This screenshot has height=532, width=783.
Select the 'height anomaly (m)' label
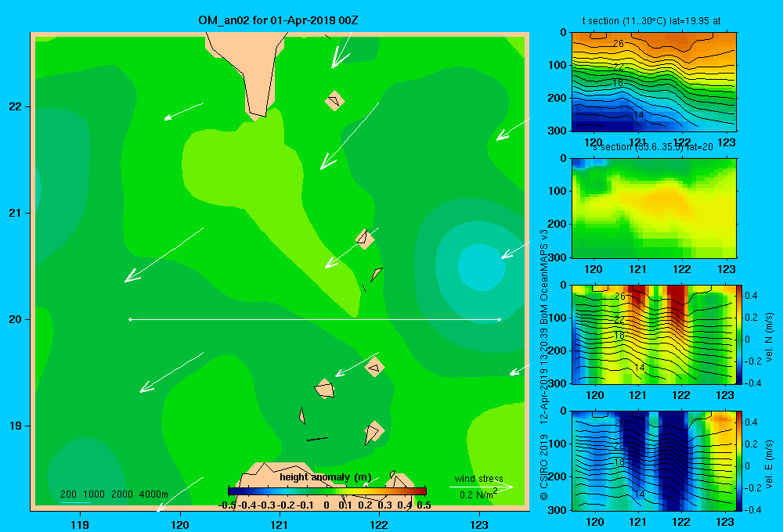[326, 477]
